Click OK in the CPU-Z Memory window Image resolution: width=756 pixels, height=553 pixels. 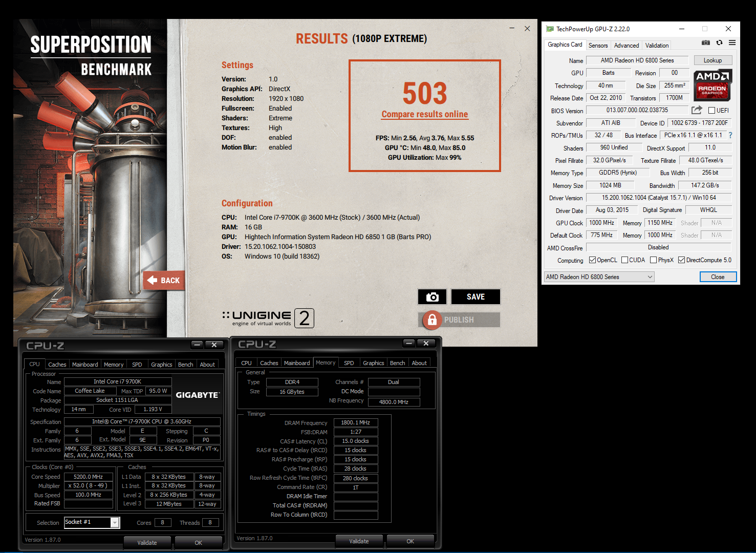tap(411, 541)
